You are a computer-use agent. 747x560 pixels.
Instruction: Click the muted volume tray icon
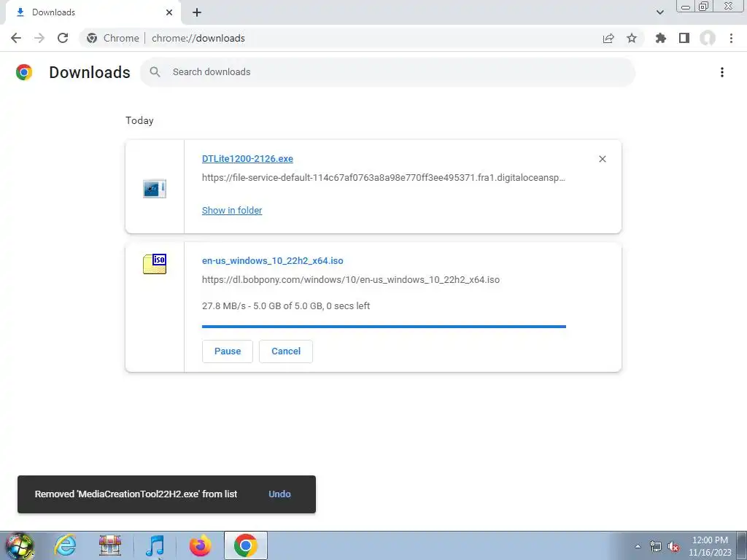[x=673, y=547]
